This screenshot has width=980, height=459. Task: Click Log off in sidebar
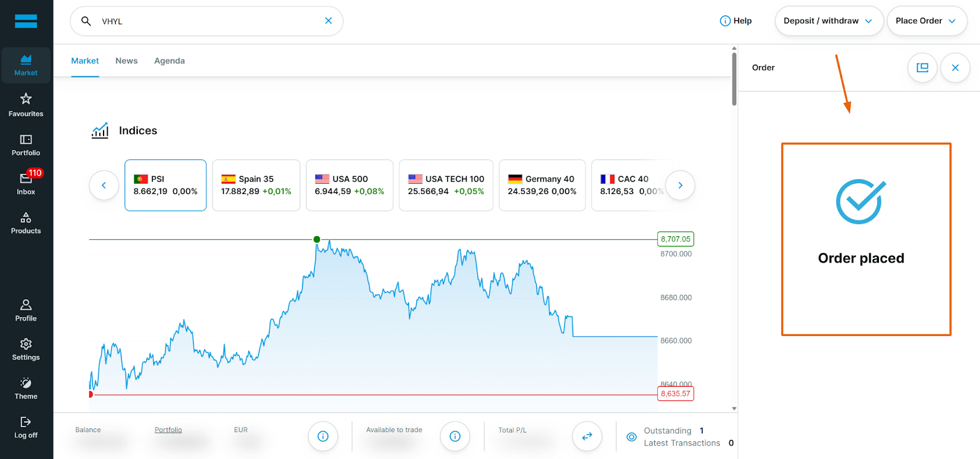26,428
